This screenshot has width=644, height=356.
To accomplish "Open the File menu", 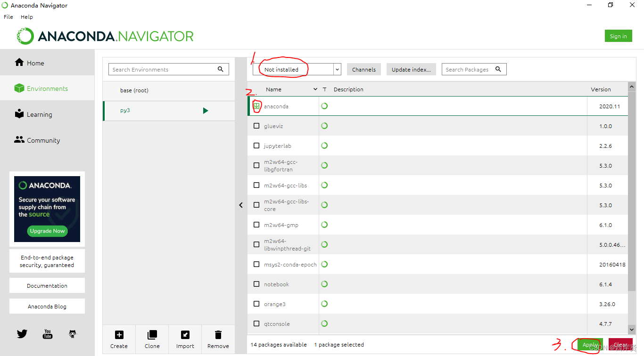I will [x=8, y=17].
